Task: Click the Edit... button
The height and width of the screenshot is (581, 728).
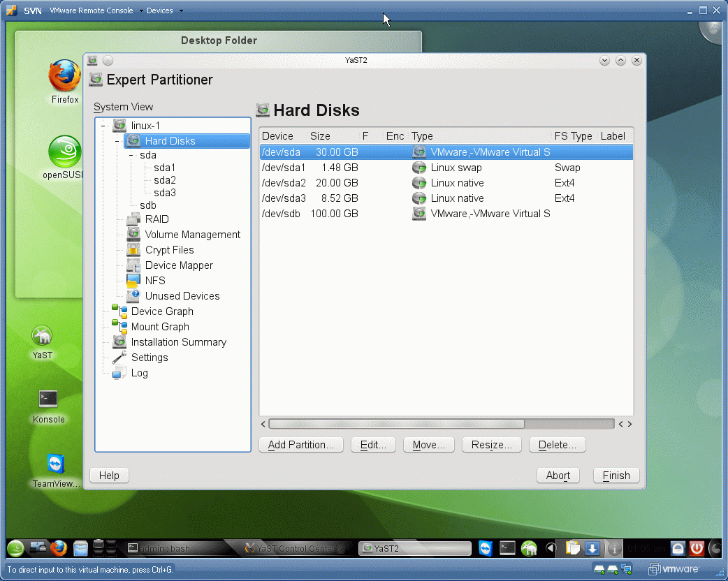Action: (x=373, y=445)
